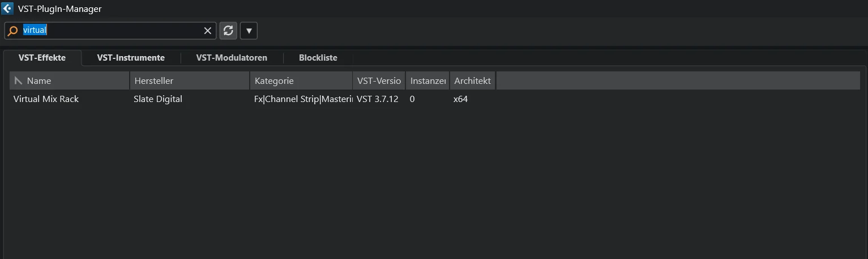Click the search magnifier icon
Screen dimensions: 868x259
click(13, 31)
